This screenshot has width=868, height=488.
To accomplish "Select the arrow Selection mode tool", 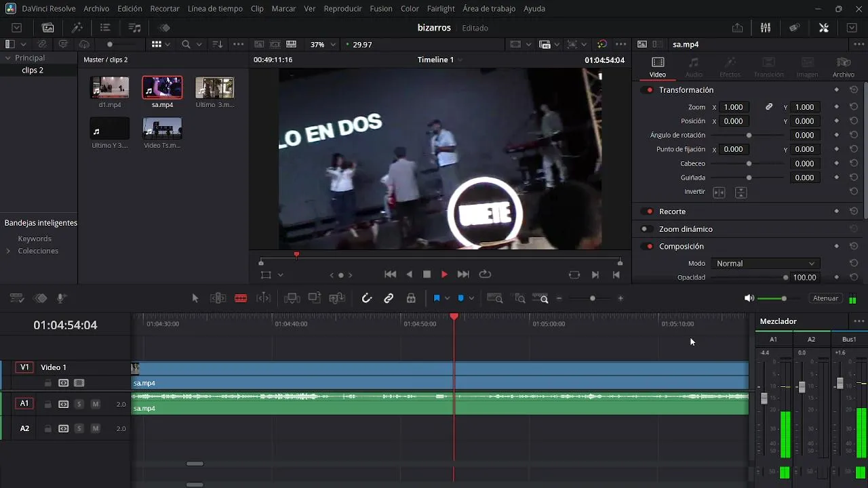I will pyautogui.click(x=195, y=298).
